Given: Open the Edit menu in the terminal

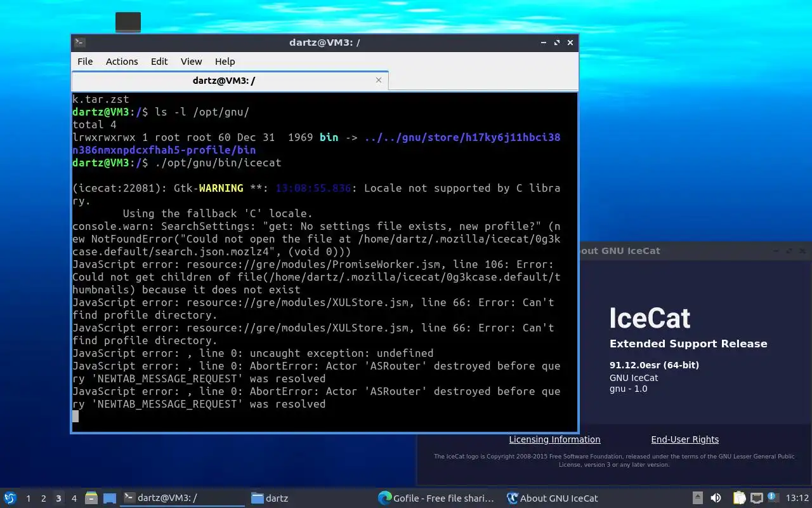Looking at the screenshot, I should click(159, 62).
